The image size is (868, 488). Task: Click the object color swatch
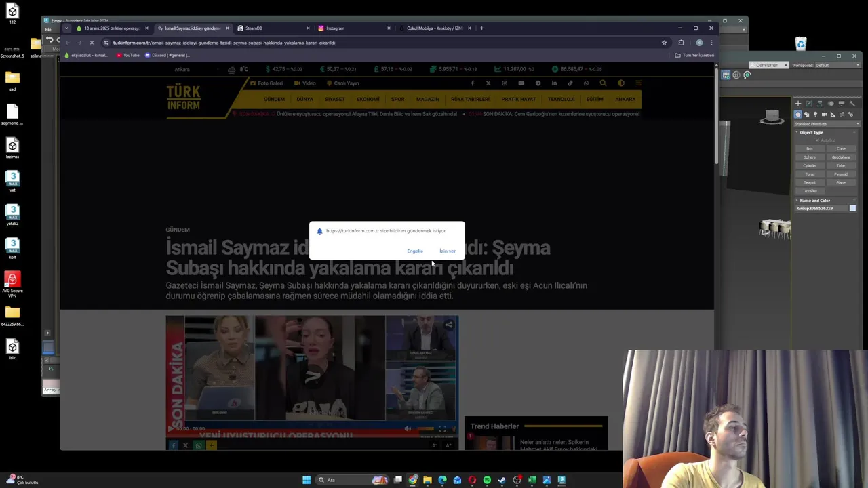[x=852, y=209]
